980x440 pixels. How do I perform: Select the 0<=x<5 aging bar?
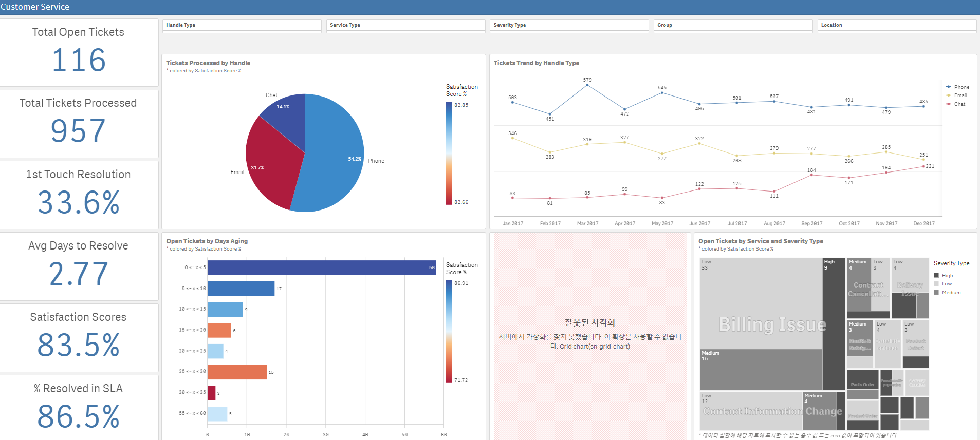[322, 267]
